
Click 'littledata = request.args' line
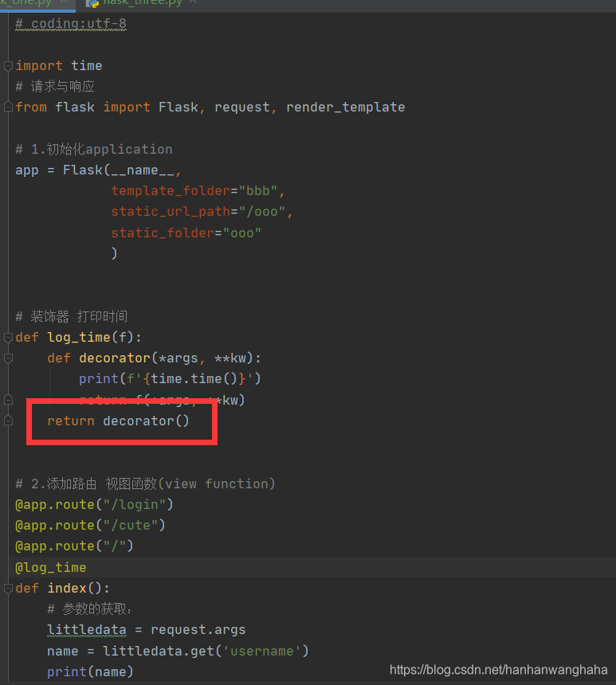147,630
